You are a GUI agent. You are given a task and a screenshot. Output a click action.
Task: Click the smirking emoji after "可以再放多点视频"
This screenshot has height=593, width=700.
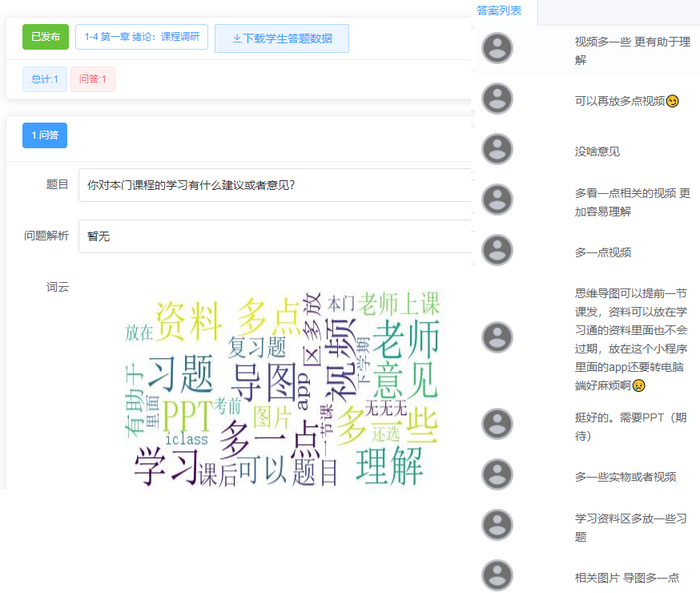point(673,101)
